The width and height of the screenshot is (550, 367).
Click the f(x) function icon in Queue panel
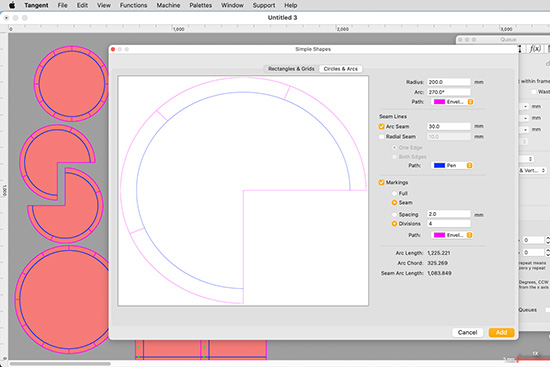coord(535,49)
